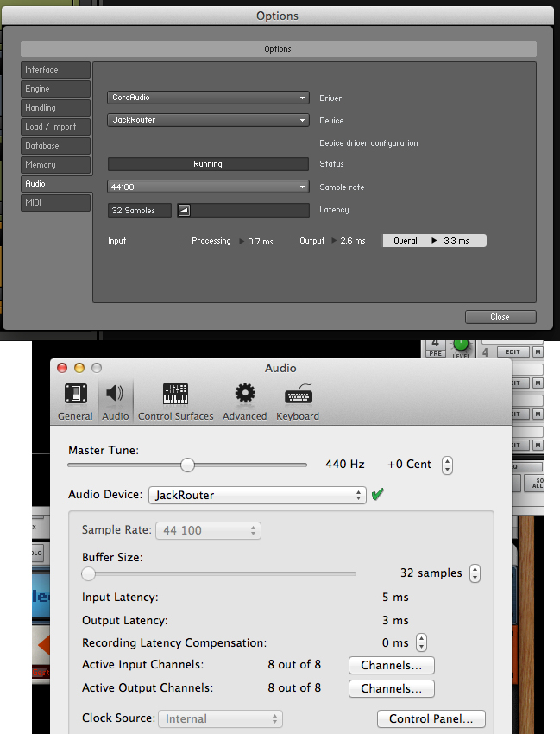Viewport: 560px width, 734px height.
Task: Click Device driver configuration label
Action: coord(368,143)
